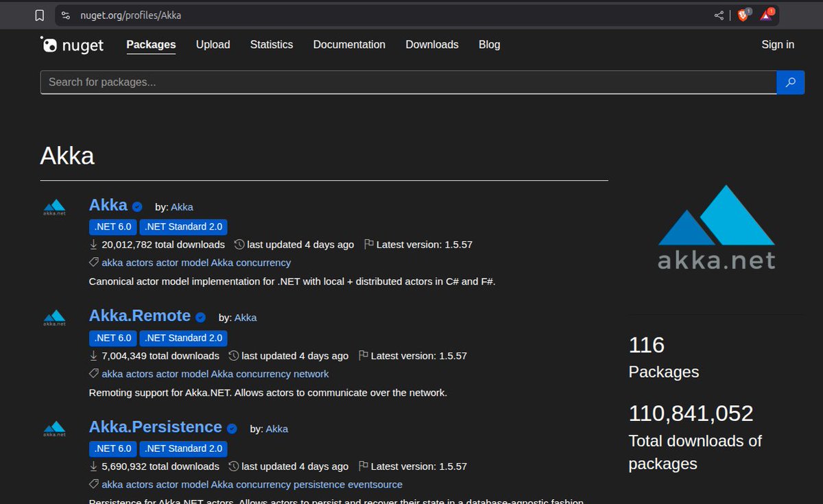Click "7,004,349 total downloads" text
The width and height of the screenshot is (823, 504).
point(160,356)
